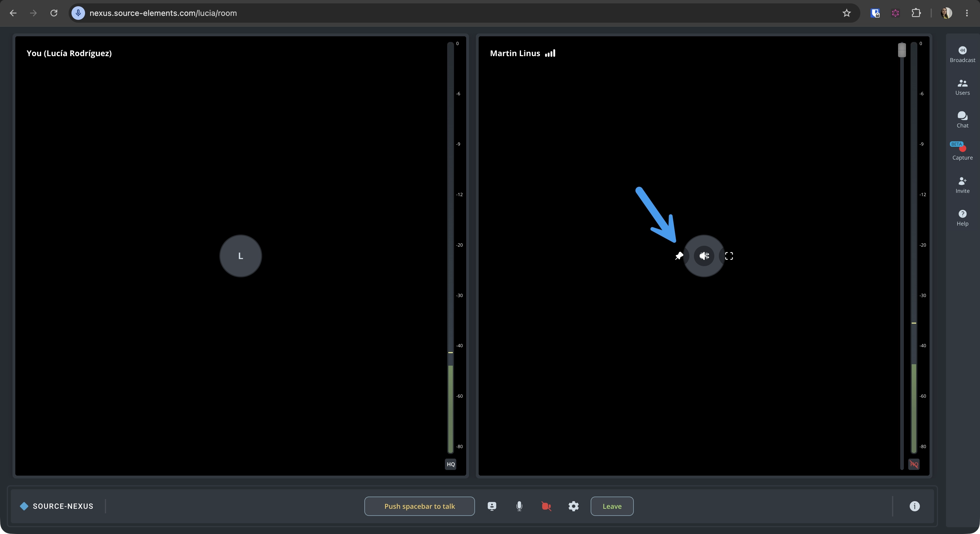
Task: Click the microphone permission icon in address bar
Action: [x=78, y=13]
